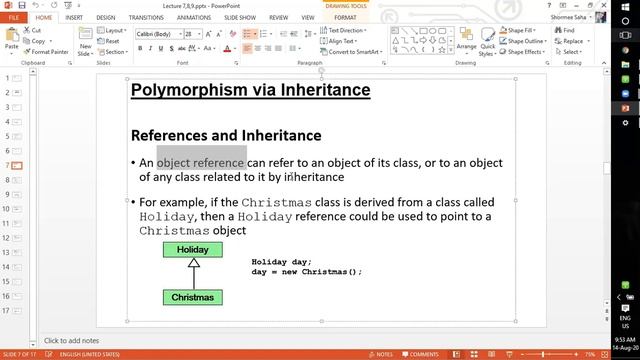Viewport: 640px width, 360px height.
Task: Switch to Reading view
Action: (x=491, y=354)
